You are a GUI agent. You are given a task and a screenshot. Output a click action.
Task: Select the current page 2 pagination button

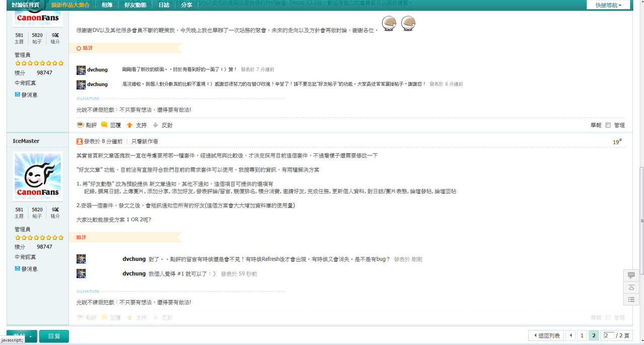coord(594,335)
